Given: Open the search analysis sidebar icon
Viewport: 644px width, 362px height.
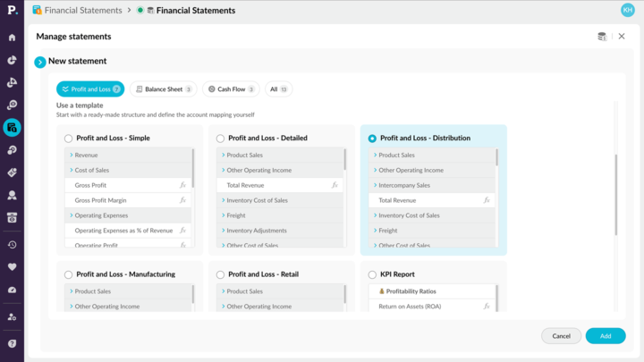Looking at the screenshot, I should pyautogui.click(x=12, y=105).
